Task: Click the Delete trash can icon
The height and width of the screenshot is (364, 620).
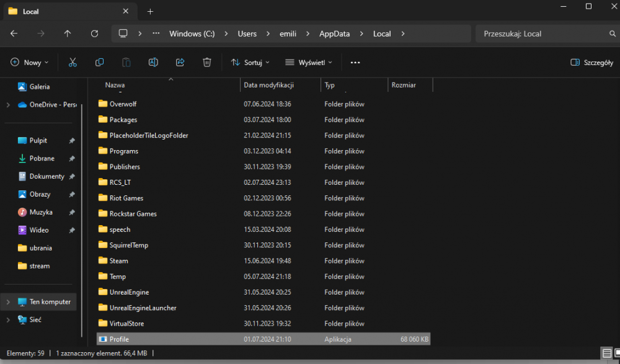Action: click(x=207, y=63)
